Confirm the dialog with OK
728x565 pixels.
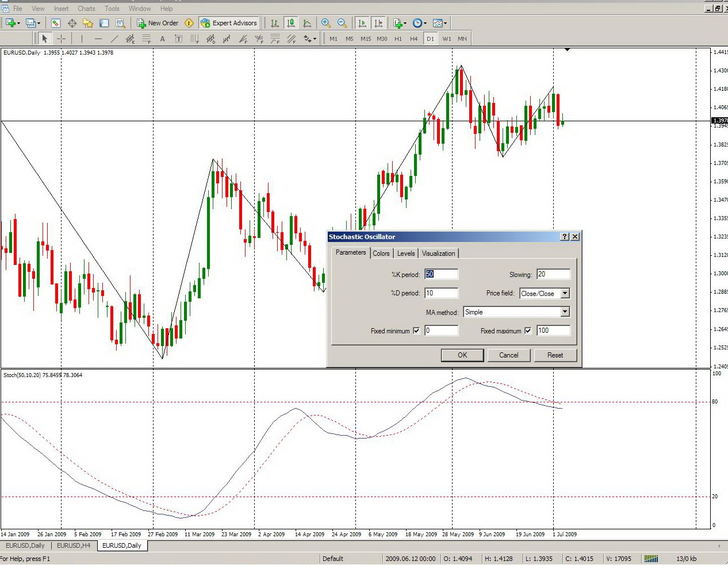(462, 355)
